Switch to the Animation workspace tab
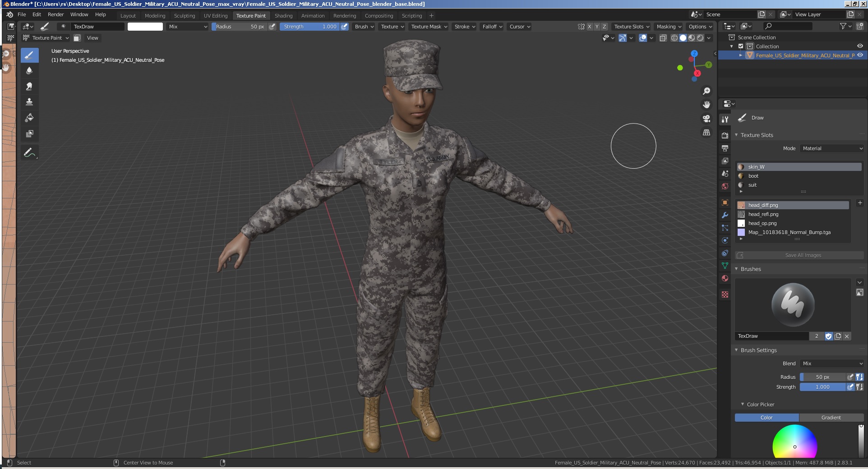 click(x=313, y=16)
